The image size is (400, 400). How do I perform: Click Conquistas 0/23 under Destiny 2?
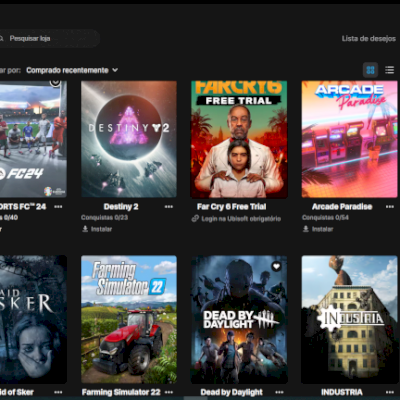104,217
